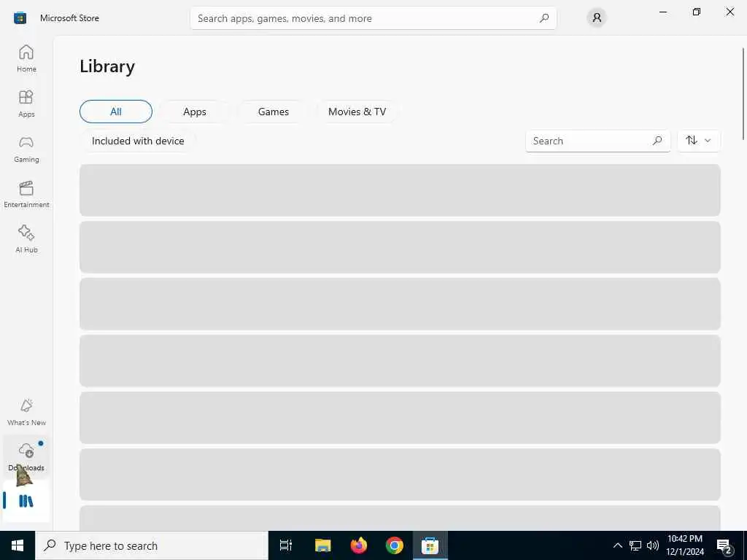Click Microsoft Store taskbar icon

point(430,545)
